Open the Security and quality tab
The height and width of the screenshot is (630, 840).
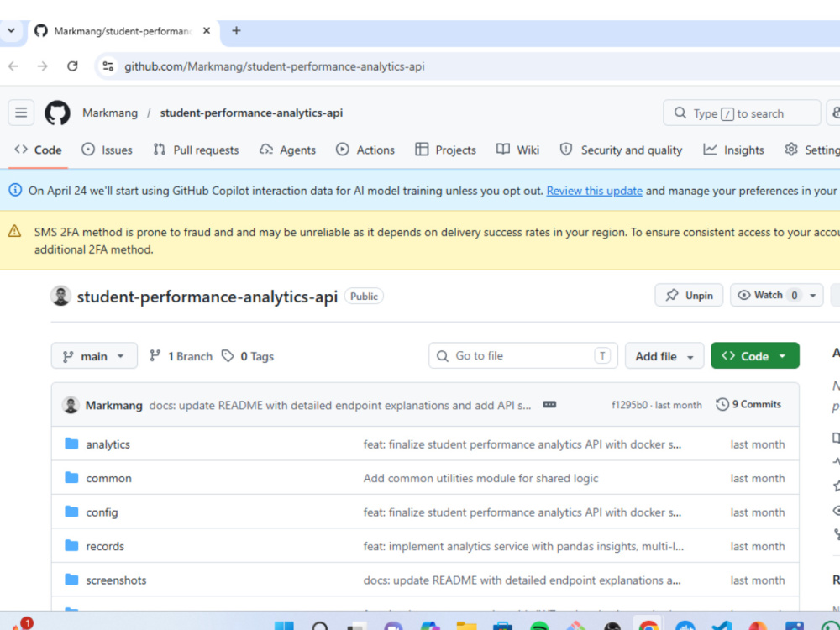coord(621,150)
